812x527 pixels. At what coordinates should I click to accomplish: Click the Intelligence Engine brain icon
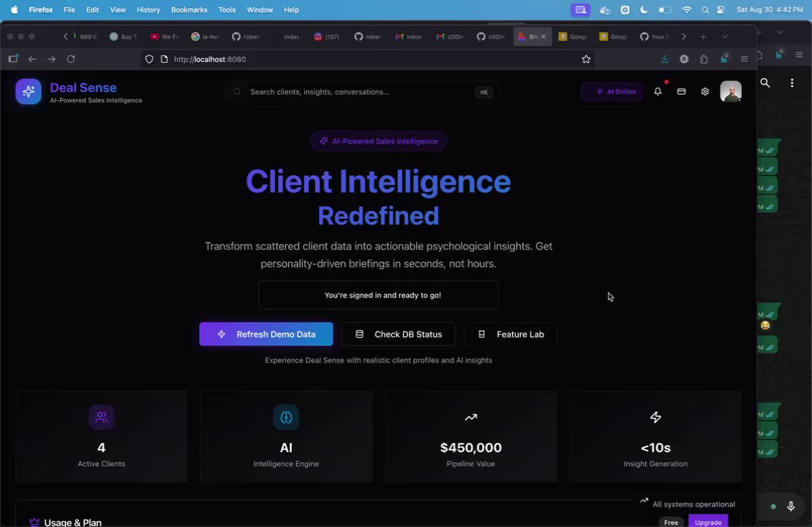click(x=286, y=417)
